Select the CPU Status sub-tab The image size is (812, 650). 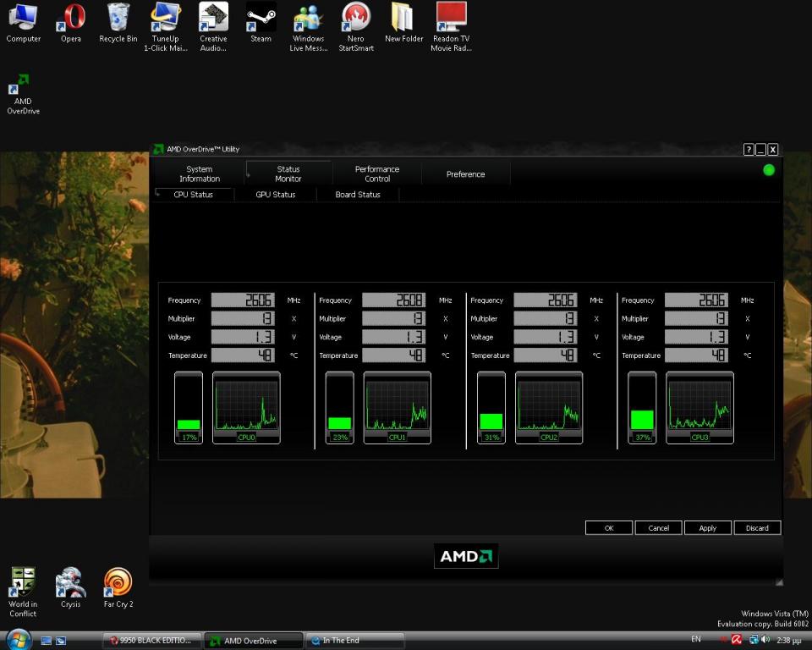click(194, 195)
